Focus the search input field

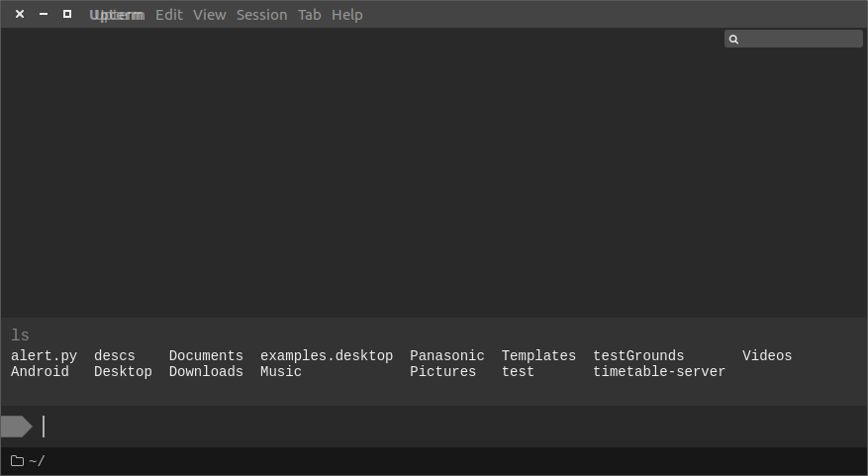(x=793, y=39)
